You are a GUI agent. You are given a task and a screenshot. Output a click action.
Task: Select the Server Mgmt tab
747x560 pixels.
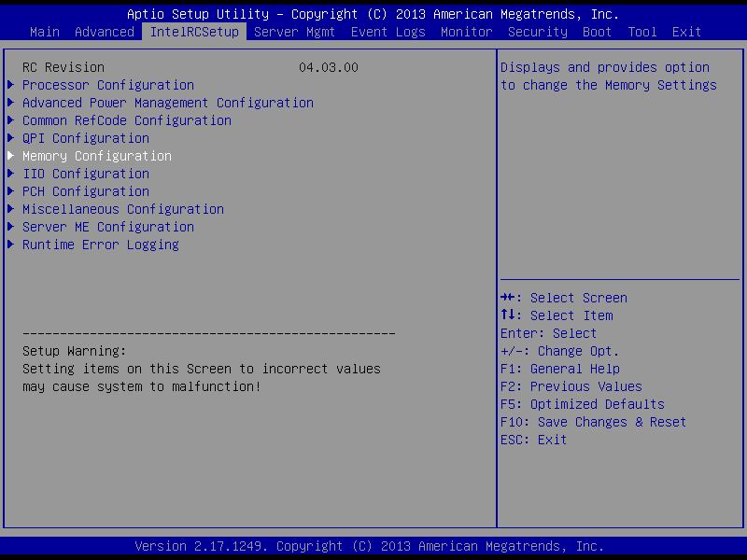point(295,32)
